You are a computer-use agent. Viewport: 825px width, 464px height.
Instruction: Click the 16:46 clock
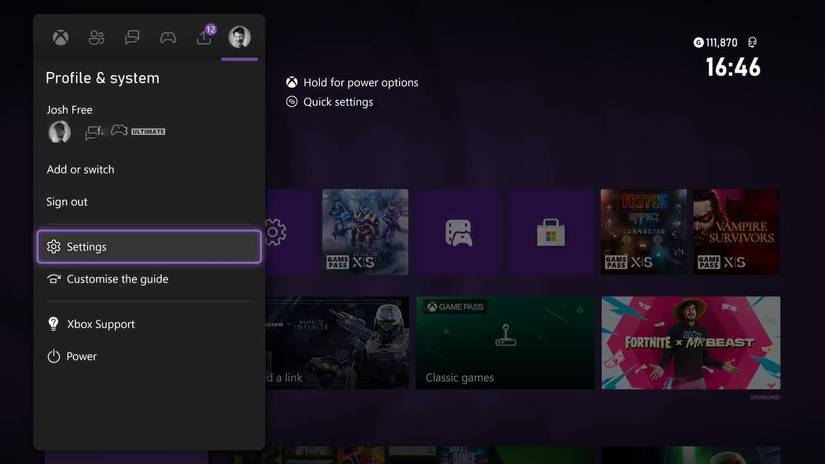(733, 67)
